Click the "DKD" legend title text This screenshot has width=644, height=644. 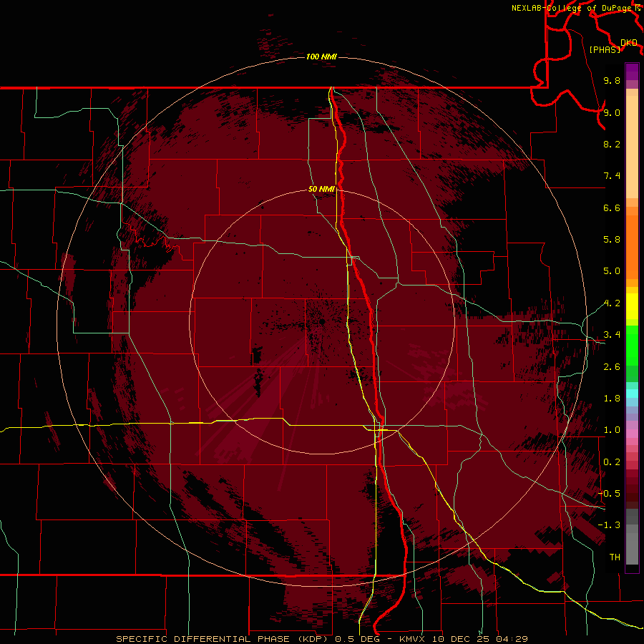[x=629, y=43]
